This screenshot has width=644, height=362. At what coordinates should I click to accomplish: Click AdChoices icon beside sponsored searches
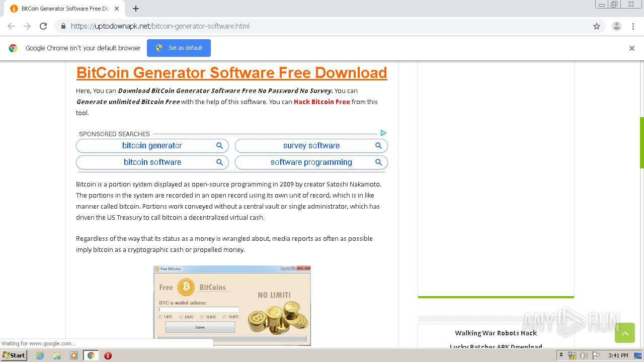pos(383,133)
